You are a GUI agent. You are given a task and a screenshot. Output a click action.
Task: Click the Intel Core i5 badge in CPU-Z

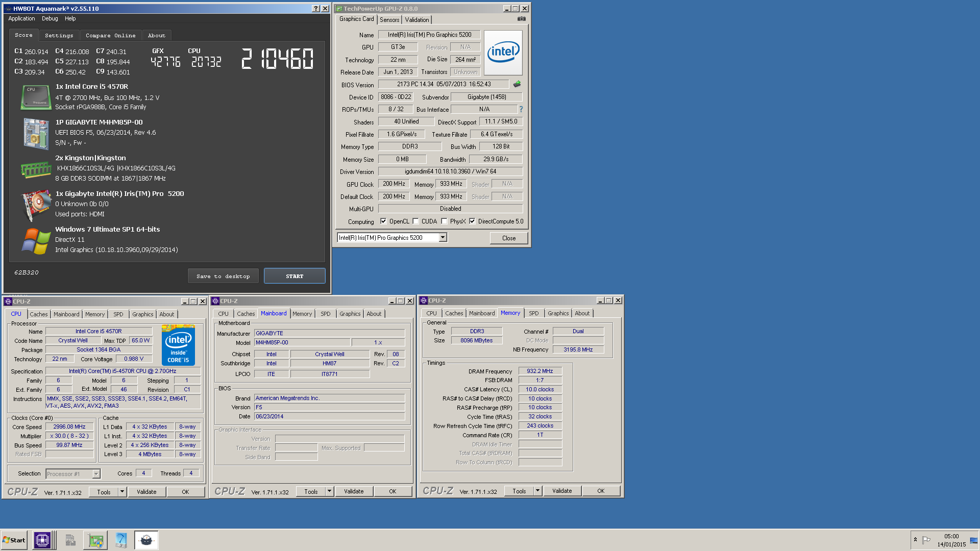179,346
